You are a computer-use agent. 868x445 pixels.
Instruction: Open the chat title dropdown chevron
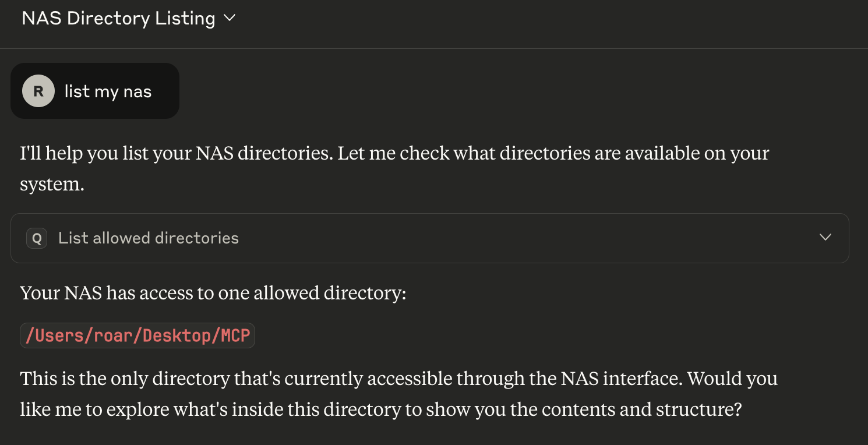(230, 19)
